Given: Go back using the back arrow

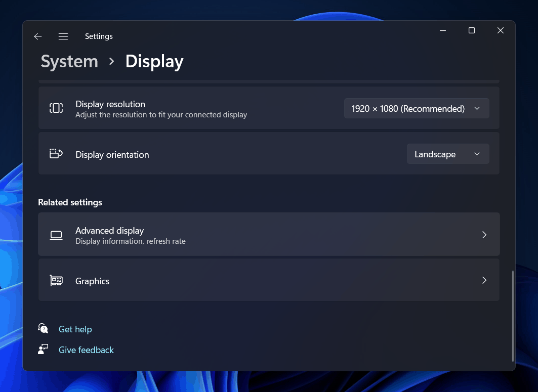Looking at the screenshot, I should pos(38,36).
